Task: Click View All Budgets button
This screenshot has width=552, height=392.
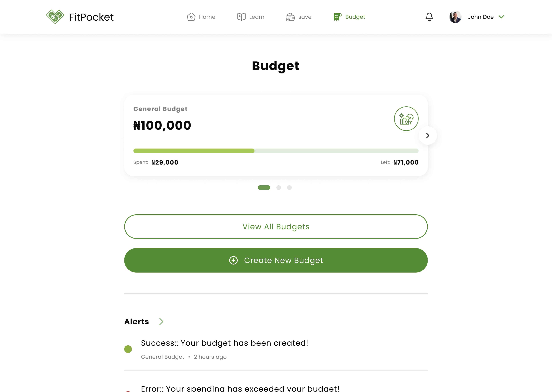Action: pos(276,227)
